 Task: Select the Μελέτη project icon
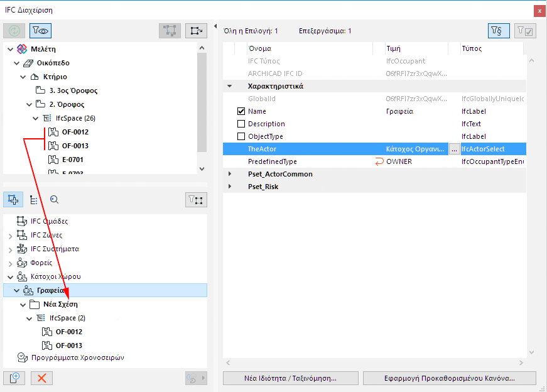(x=22, y=49)
